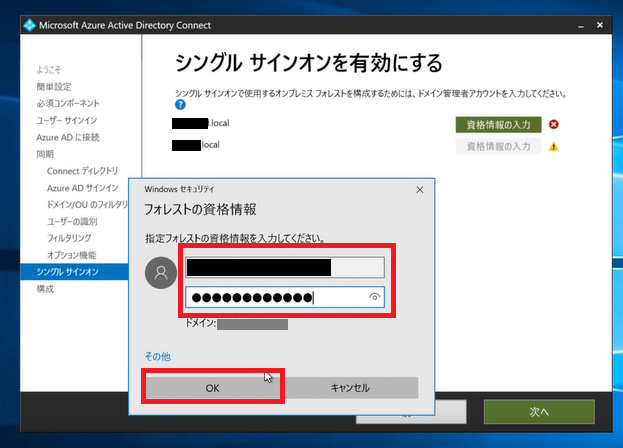Select オプション機能 step
This screenshot has height=448, width=623.
[72, 255]
